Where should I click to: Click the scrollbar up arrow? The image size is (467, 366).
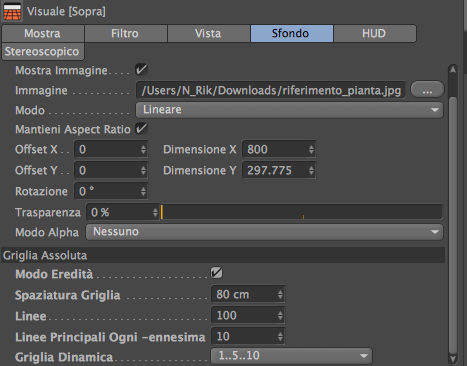pyautogui.click(x=453, y=70)
